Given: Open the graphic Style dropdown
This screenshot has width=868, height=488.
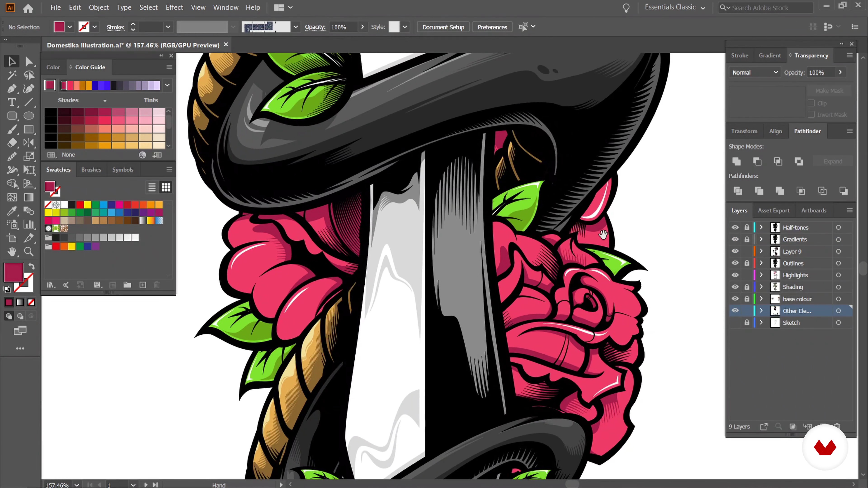Looking at the screenshot, I should [x=405, y=27].
